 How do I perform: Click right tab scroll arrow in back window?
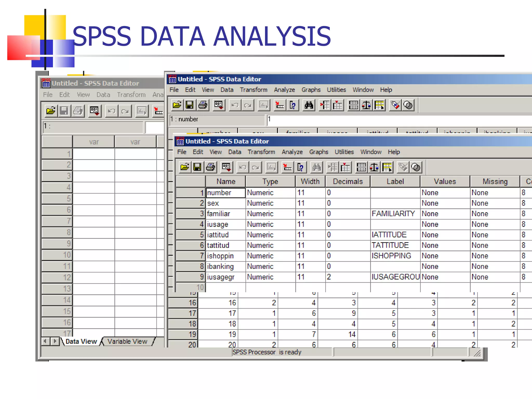[x=55, y=341]
